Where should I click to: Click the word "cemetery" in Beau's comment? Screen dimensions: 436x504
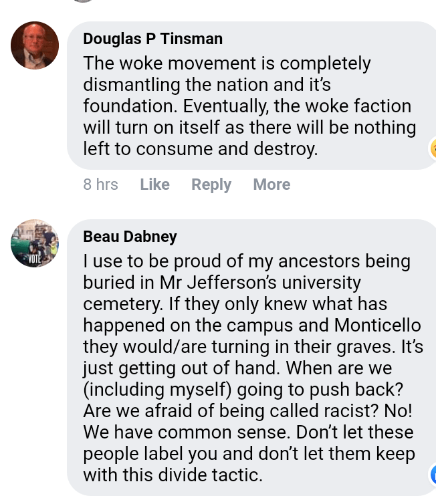tap(120, 303)
